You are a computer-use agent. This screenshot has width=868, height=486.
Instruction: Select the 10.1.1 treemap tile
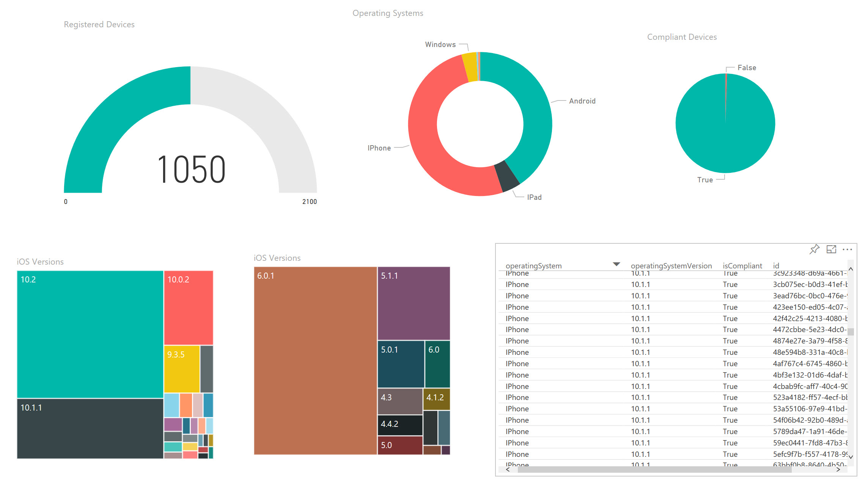click(90, 428)
